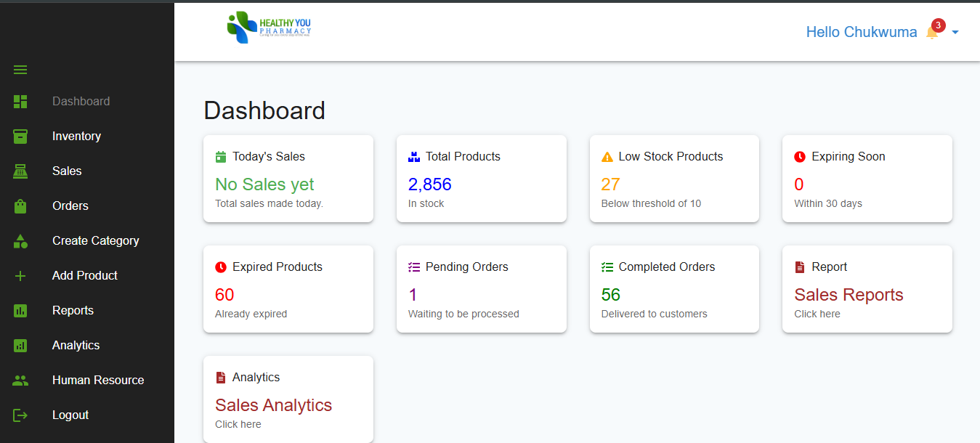Viewport: 980px width, 443px height.
Task: Click the checklist icon on Completed Orders card
Action: coord(607,267)
